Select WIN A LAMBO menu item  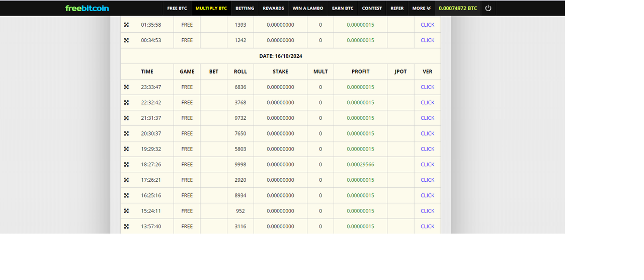[x=308, y=8]
